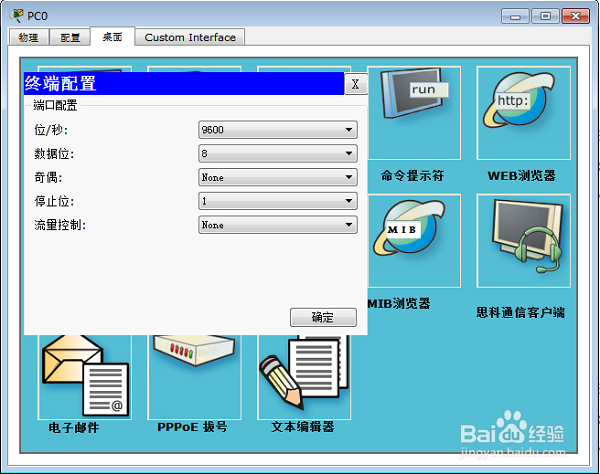Expand the 奇偶 parity dropdown
The width and height of the screenshot is (600, 474).
pos(278,177)
